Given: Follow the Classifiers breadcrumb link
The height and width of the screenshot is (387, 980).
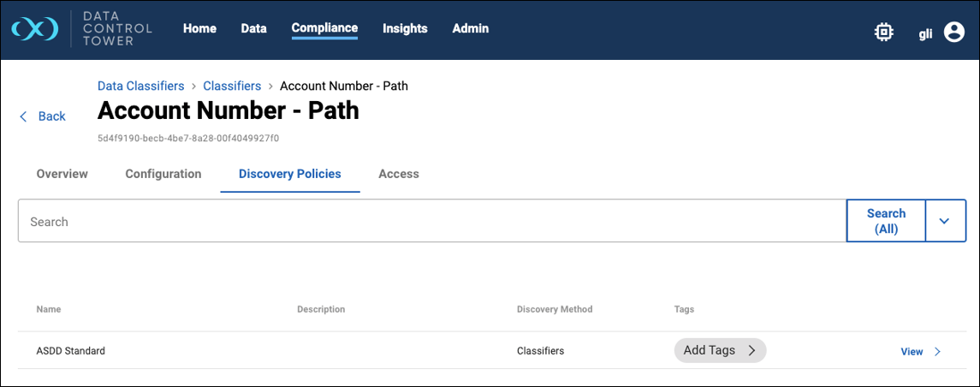Looking at the screenshot, I should click(x=232, y=86).
